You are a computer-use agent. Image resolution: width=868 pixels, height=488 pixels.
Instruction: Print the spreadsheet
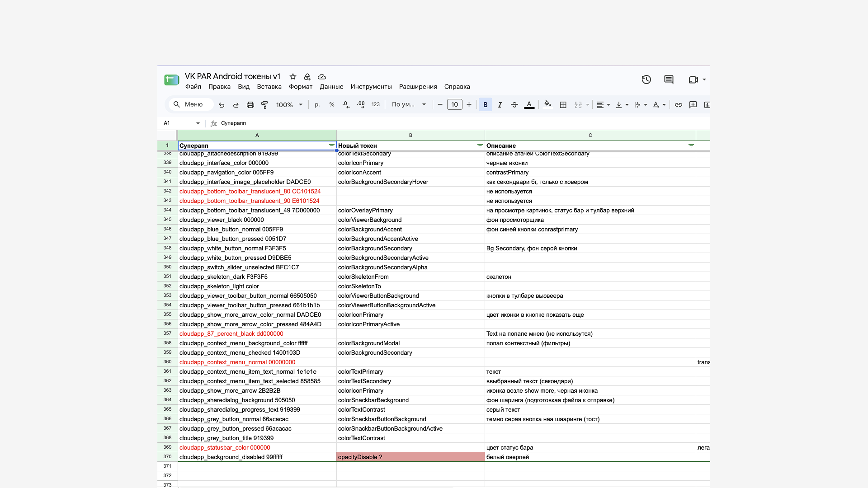pos(250,105)
